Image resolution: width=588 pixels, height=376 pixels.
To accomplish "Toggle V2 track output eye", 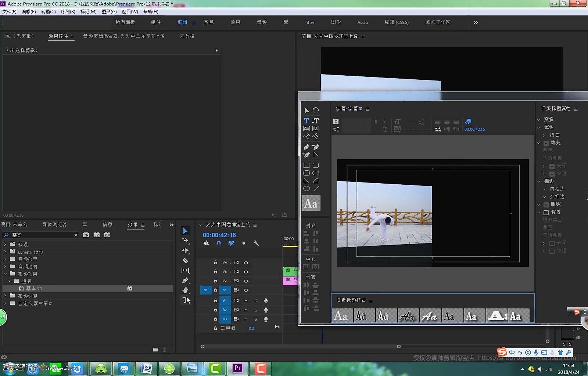I will pos(246,281).
